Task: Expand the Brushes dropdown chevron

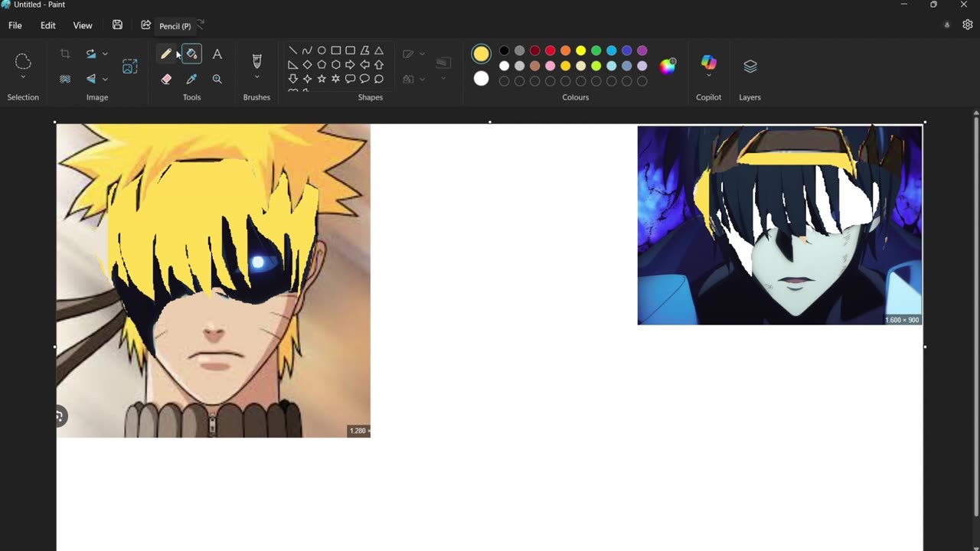Action: tap(256, 77)
